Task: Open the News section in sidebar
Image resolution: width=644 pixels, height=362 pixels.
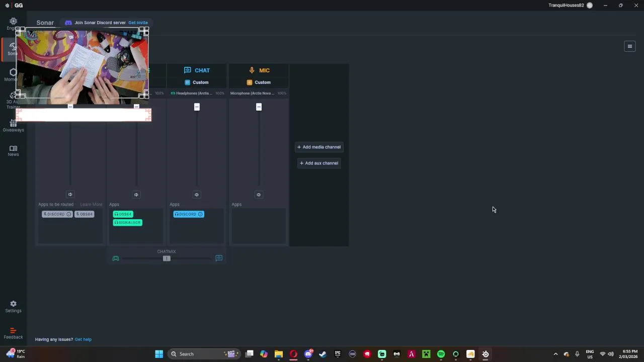Action: (x=13, y=151)
